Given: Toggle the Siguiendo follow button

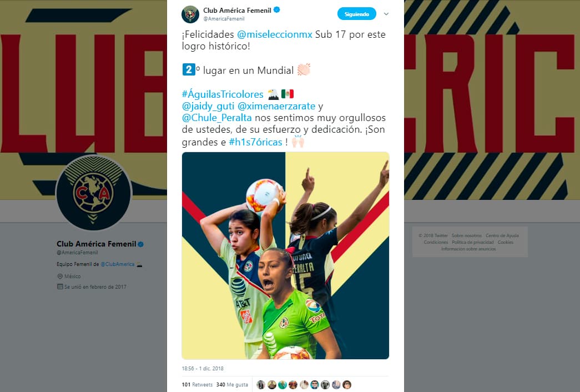Looking at the screenshot, I should [356, 14].
